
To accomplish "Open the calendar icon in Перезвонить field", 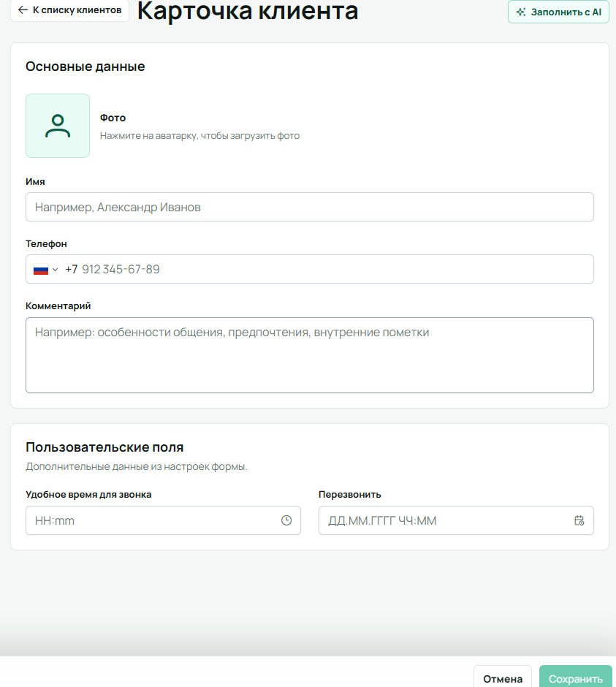I will pyautogui.click(x=579, y=520).
